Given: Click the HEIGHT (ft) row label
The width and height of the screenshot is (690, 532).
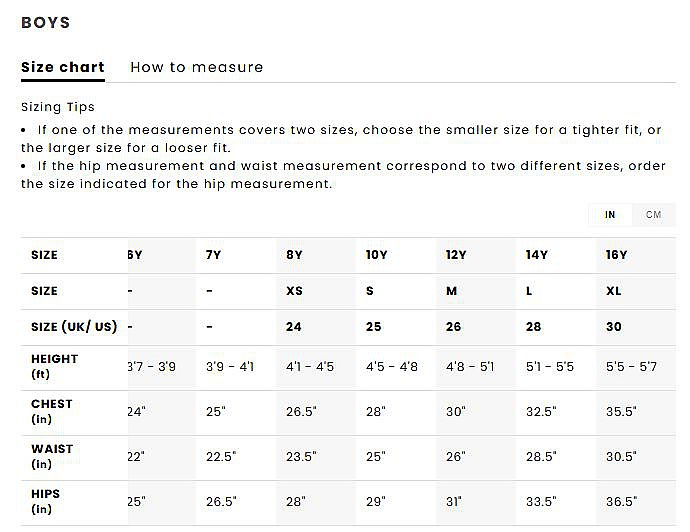Looking at the screenshot, I should pyautogui.click(x=54, y=366).
